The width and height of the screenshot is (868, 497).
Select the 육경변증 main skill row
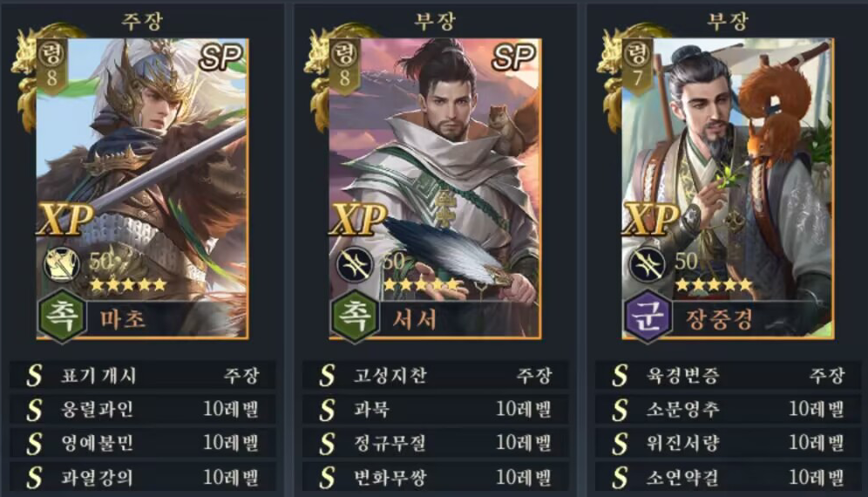pos(728,375)
